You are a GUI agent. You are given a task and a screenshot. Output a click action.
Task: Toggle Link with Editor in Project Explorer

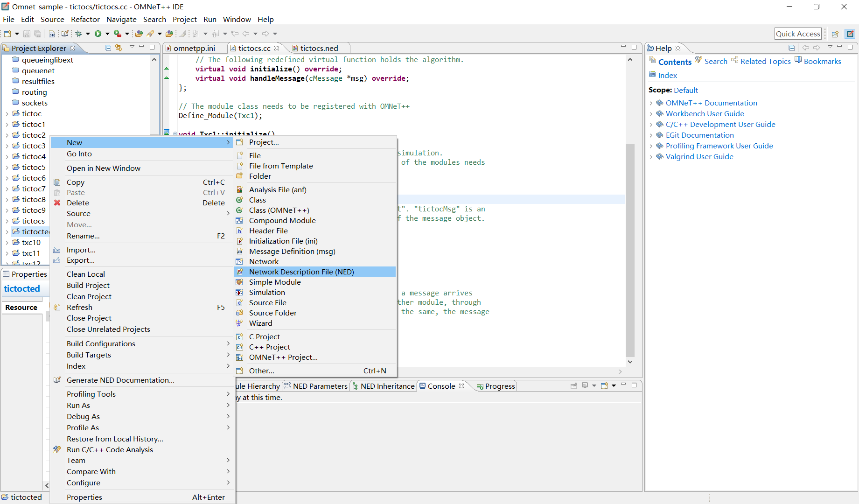click(119, 48)
